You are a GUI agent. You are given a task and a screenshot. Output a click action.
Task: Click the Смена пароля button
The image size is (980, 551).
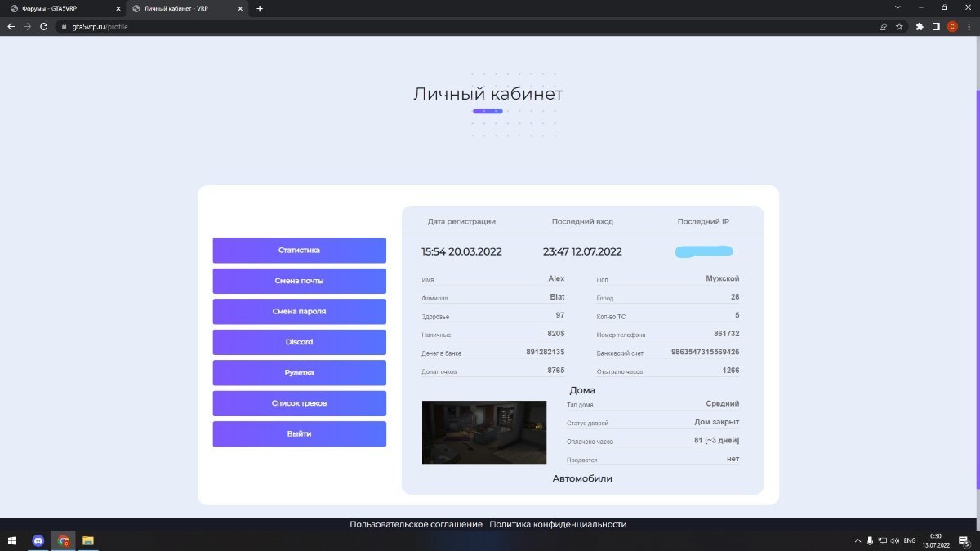click(299, 312)
